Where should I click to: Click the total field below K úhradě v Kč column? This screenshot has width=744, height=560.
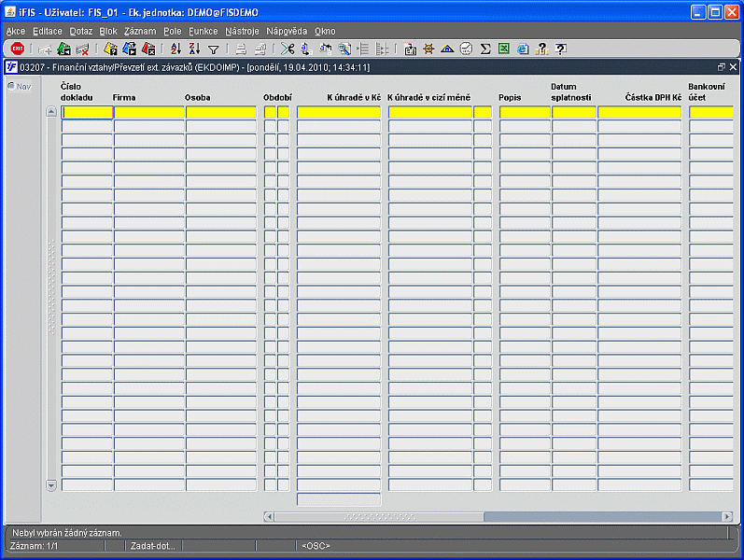[x=339, y=498]
